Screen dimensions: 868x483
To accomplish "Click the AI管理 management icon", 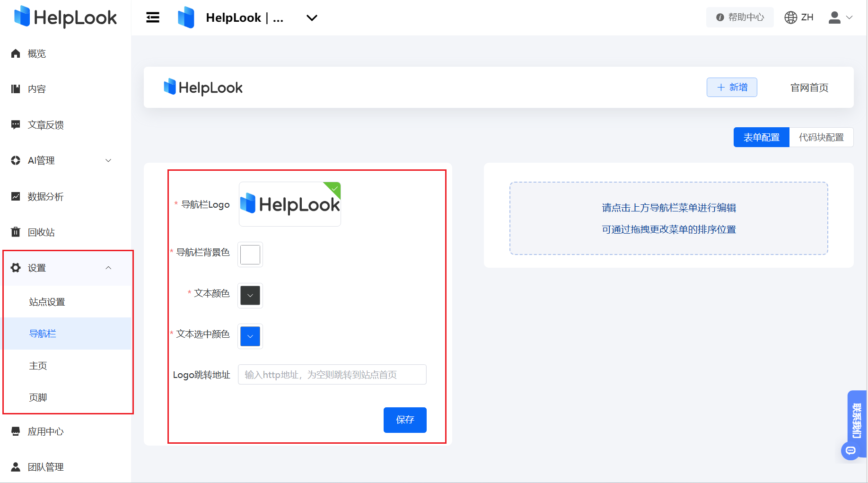I will pos(16,160).
